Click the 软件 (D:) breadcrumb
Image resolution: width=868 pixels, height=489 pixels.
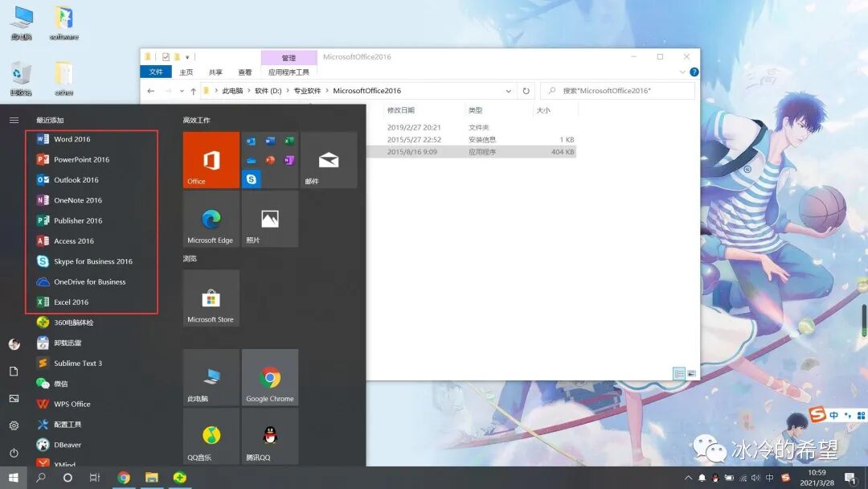coord(268,91)
